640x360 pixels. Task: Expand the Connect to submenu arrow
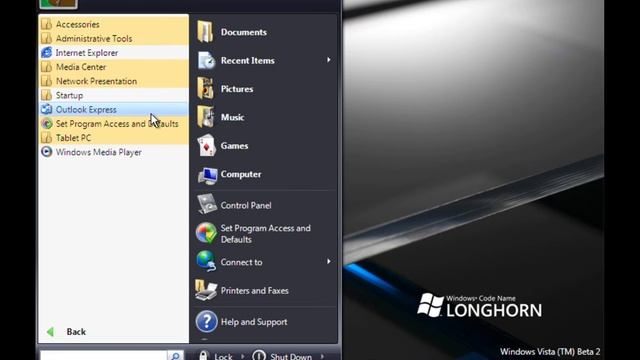[329, 261]
